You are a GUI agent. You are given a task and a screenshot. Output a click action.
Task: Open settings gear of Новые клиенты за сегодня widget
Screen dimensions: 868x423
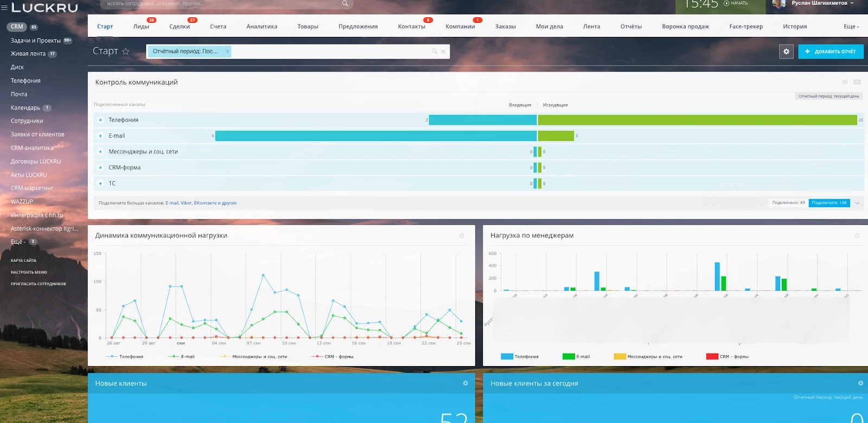[x=860, y=383]
